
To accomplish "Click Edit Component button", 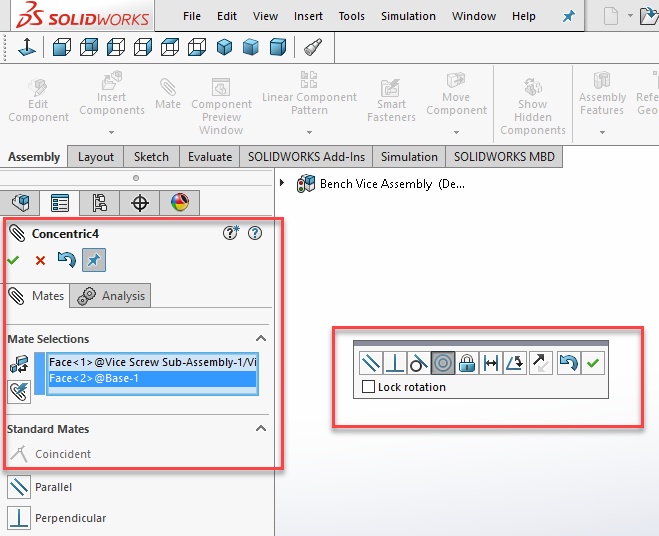I will click(38, 100).
